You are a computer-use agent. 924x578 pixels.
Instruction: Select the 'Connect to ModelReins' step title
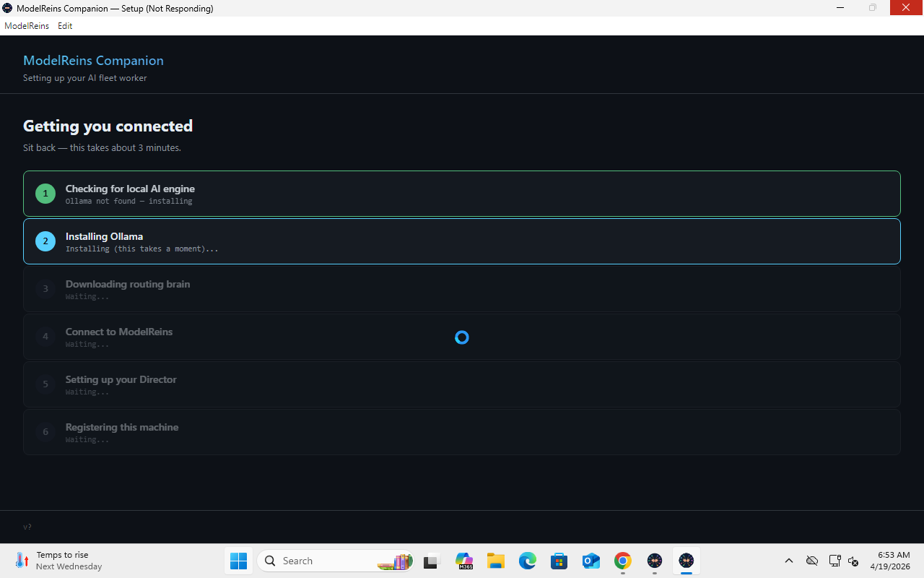[x=119, y=332]
